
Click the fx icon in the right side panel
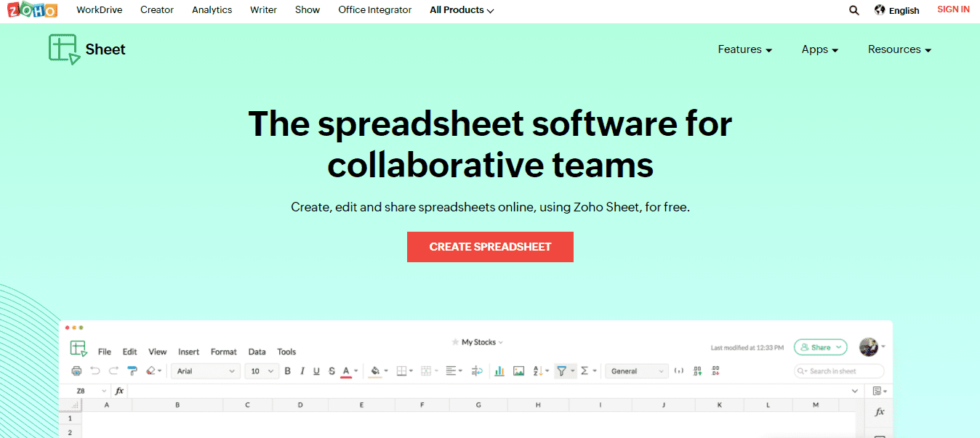(x=880, y=412)
